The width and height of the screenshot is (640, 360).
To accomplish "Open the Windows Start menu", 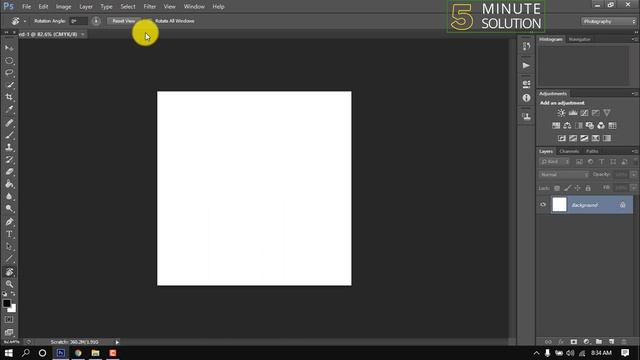I will [x=9, y=353].
